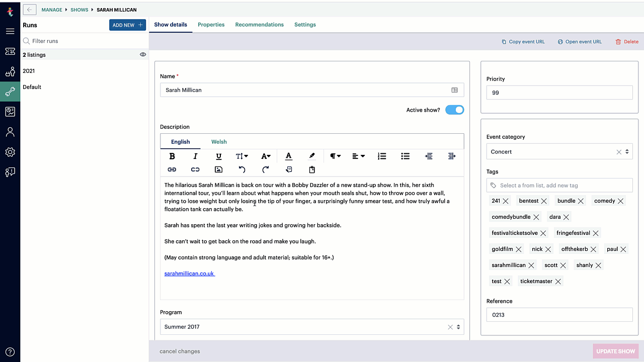Apply italic formatting in the editor toolbar
Image resolution: width=644 pixels, height=362 pixels.
pos(195,156)
